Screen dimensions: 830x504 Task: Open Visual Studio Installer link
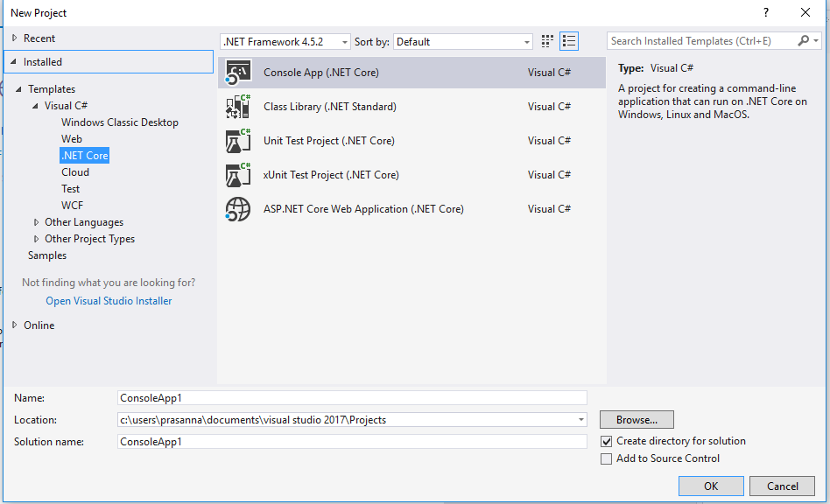click(x=109, y=301)
